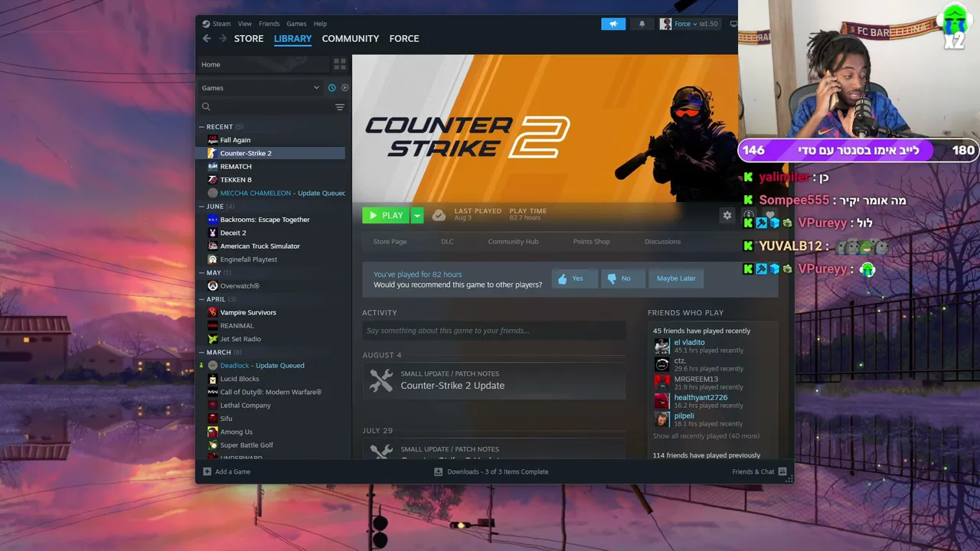This screenshot has height=551, width=980.
Task: Click the Vampire Survivors game icon
Action: tap(213, 312)
